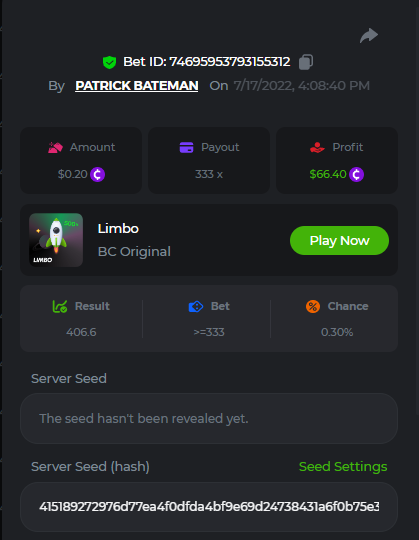Click the purple coin beside $66.40
This screenshot has width=419, height=540.
tap(356, 174)
